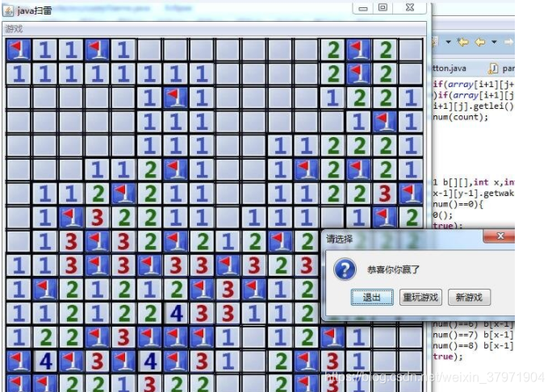Click the blue 4 between a green 2 and red 3
552x392 pixels.
pos(176,313)
